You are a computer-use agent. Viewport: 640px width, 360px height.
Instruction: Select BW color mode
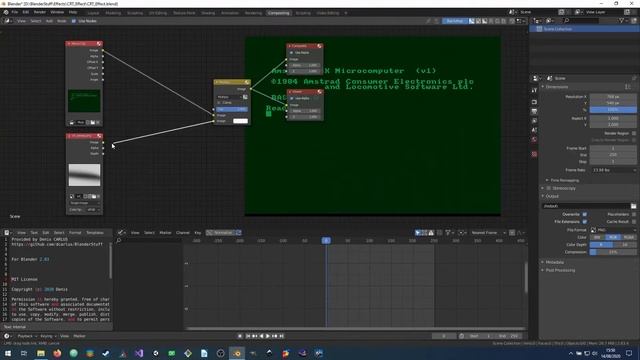[x=597, y=237]
